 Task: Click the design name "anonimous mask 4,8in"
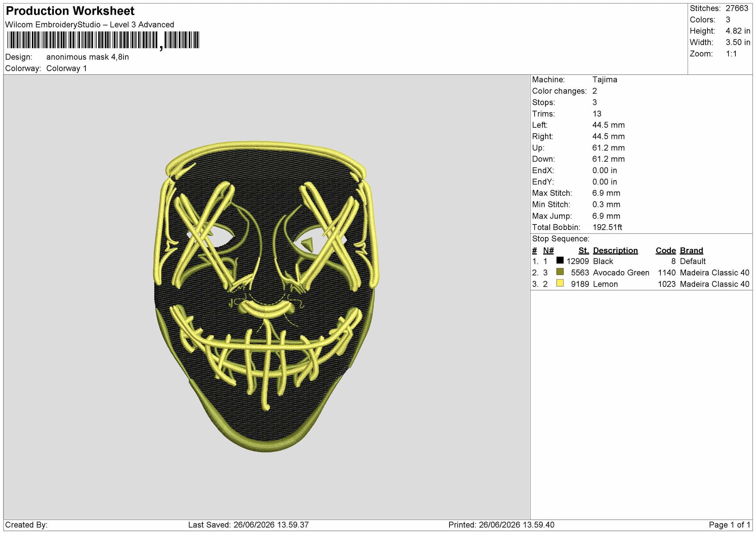87,57
